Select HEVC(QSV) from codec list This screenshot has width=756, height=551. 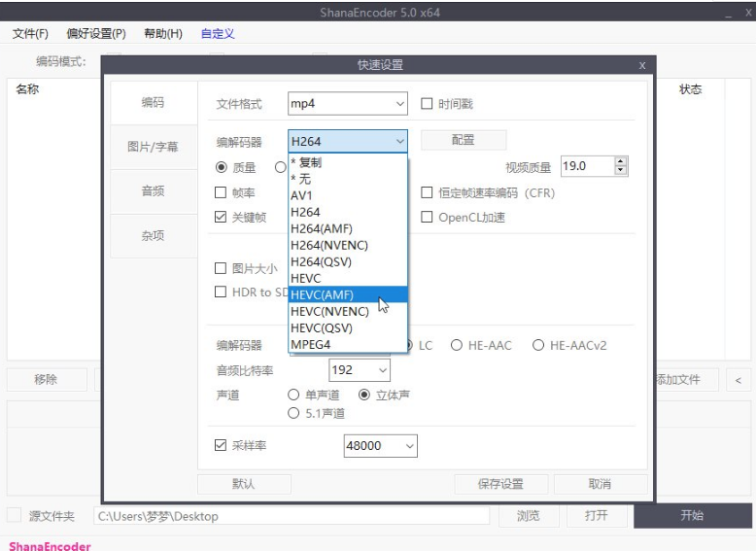[348, 327]
